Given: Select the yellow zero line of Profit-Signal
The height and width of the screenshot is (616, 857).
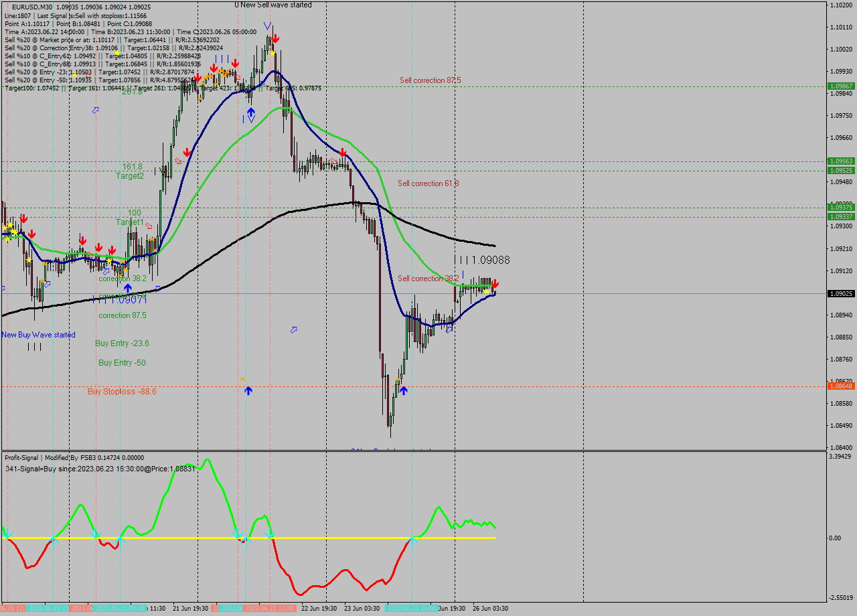Looking at the screenshot, I should coord(268,538).
